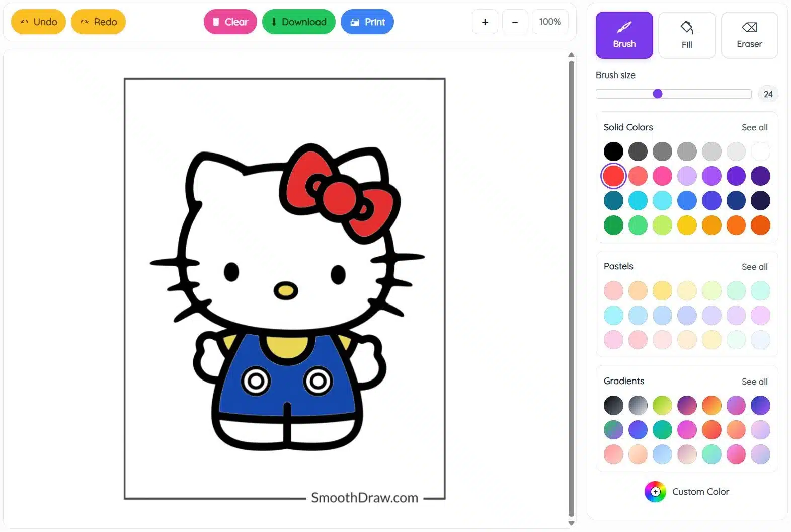Image resolution: width=791 pixels, height=532 pixels.
Task: Pick the lime green gradient swatch
Action: (x=662, y=405)
